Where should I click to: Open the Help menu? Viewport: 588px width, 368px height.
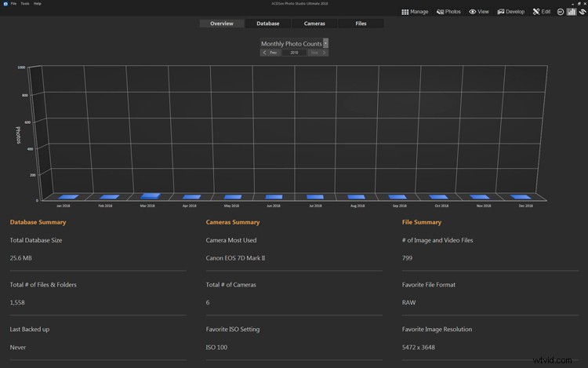pyautogui.click(x=38, y=4)
